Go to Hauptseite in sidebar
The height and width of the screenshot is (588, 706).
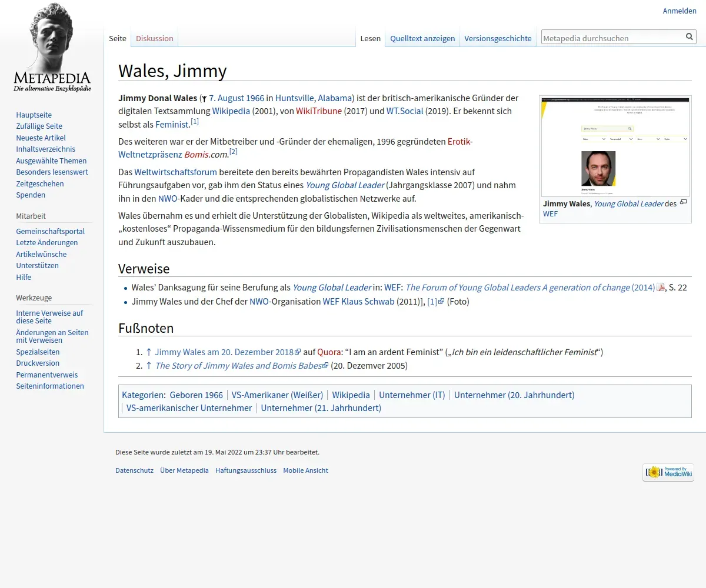click(x=34, y=115)
